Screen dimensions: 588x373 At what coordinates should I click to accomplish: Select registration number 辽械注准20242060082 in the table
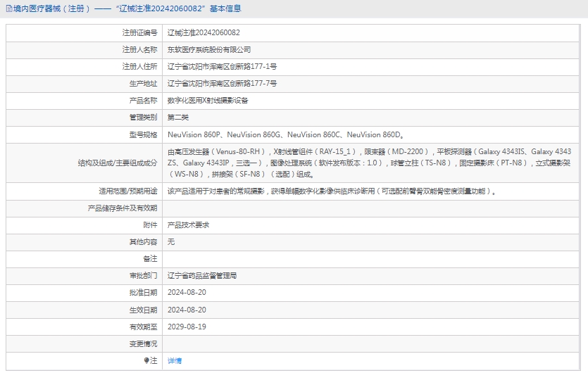click(203, 32)
